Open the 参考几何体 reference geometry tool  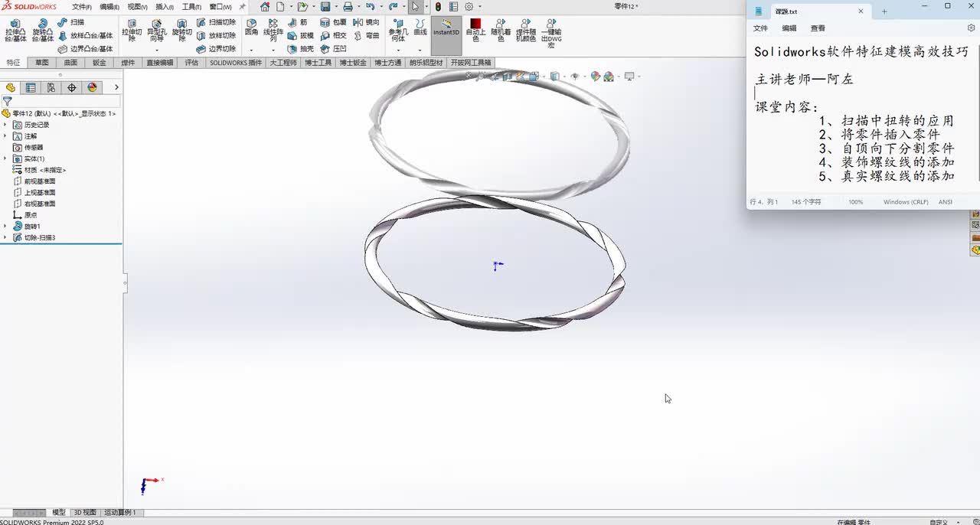tap(397, 31)
